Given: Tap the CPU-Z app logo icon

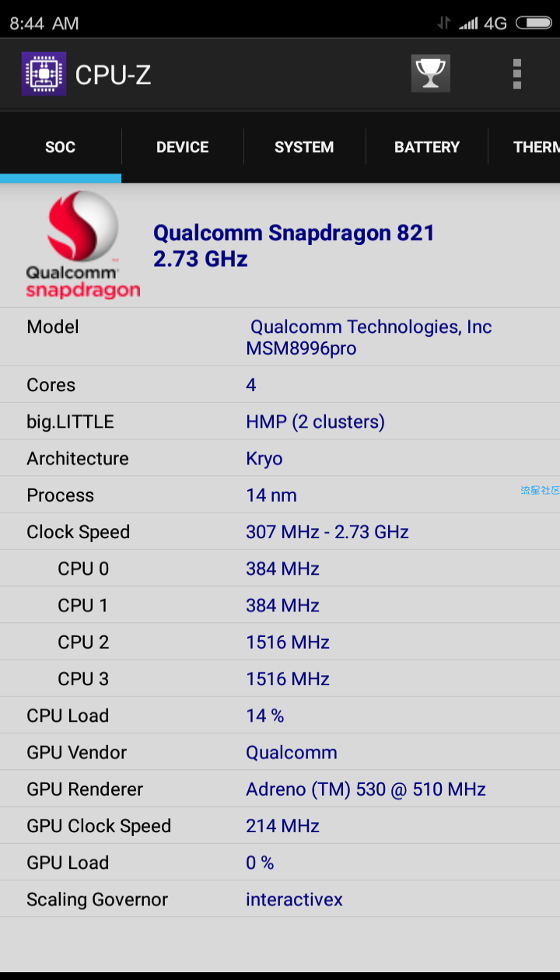Looking at the screenshot, I should (44, 74).
